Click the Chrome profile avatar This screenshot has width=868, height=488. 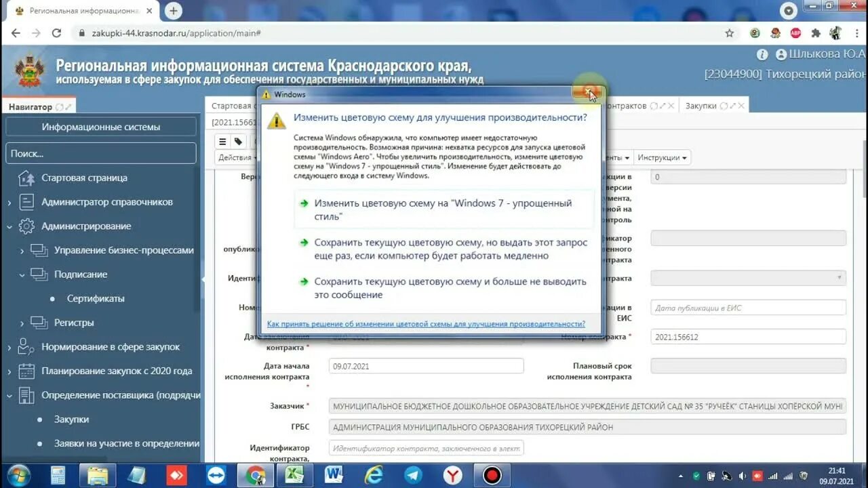tap(836, 33)
